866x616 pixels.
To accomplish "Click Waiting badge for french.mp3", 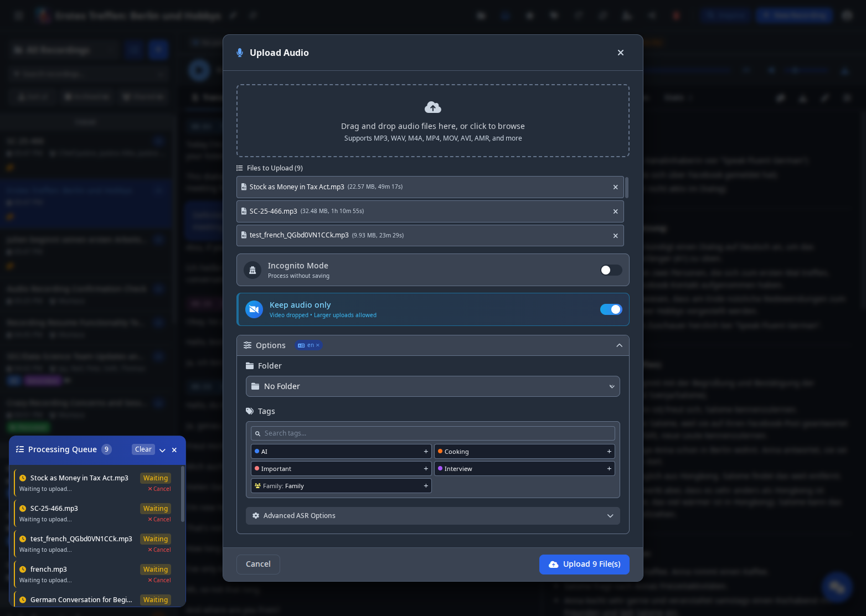I will (156, 570).
